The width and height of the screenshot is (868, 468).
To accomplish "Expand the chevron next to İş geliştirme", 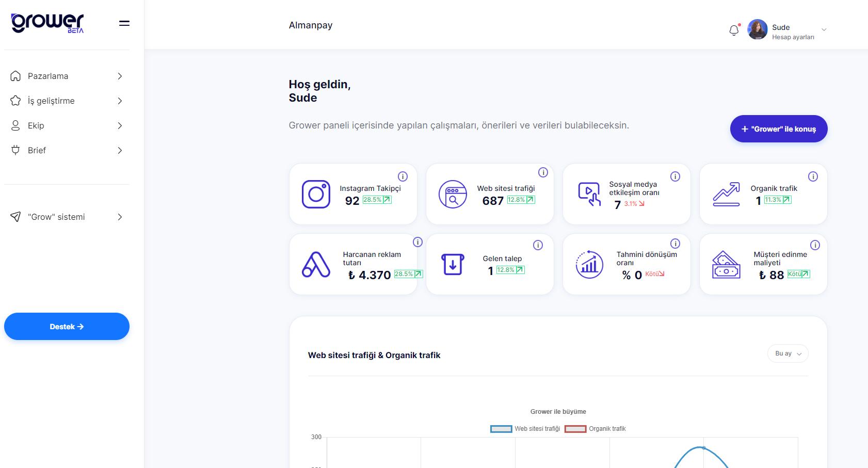I will pos(120,101).
